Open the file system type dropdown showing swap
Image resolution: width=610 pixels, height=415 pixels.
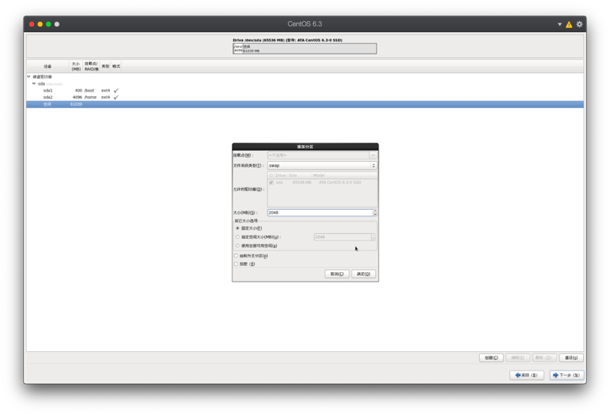[x=322, y=166]
